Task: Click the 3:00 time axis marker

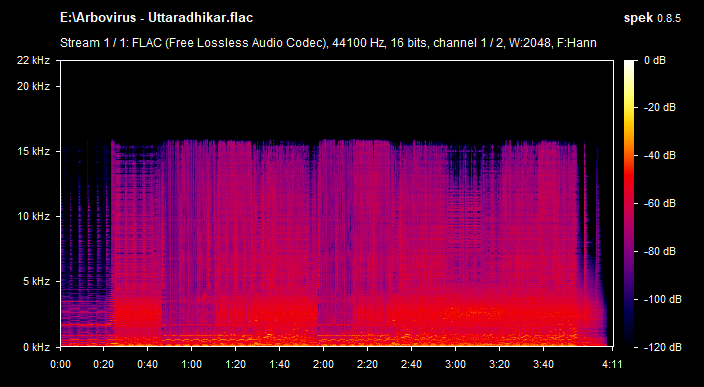Action: 455,364
